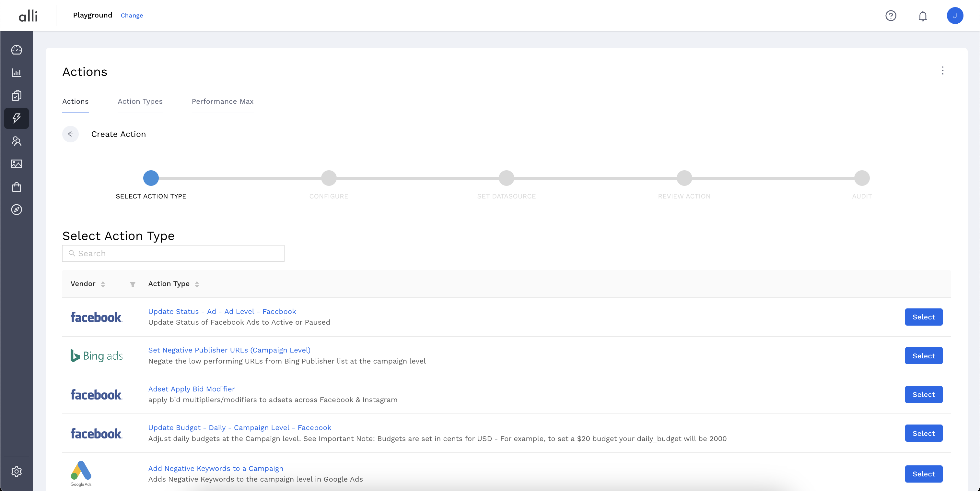The image size is (980, 491).
Task: Click the Configure step circle in progress bar
Action: pos(329,178)
